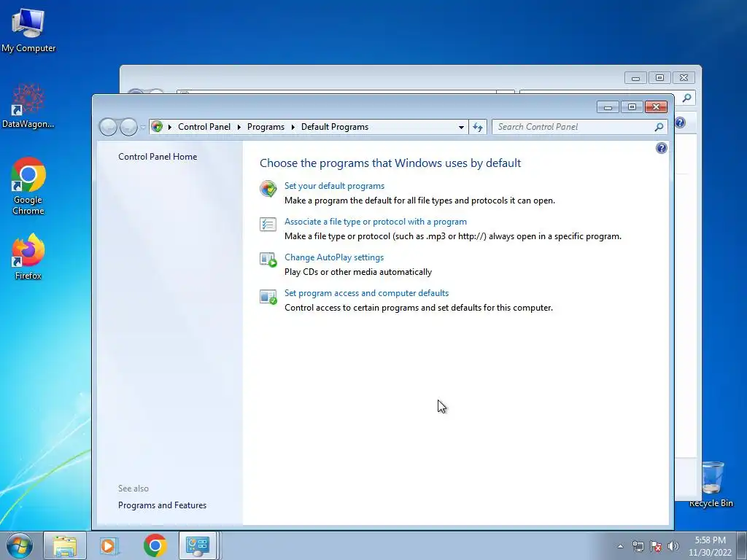The width and height of the screenshot is (747, 560).
Task: Minimize the Default Programs window
Action: (608, 107)
